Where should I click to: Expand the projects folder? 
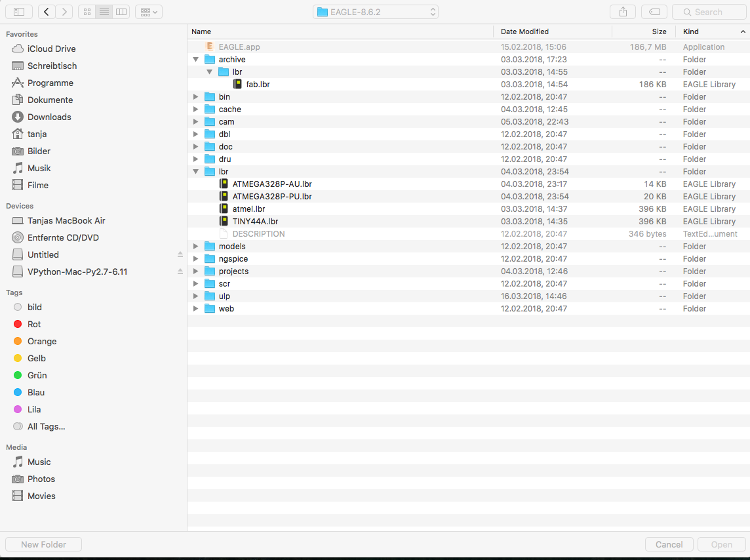[195, 271]
